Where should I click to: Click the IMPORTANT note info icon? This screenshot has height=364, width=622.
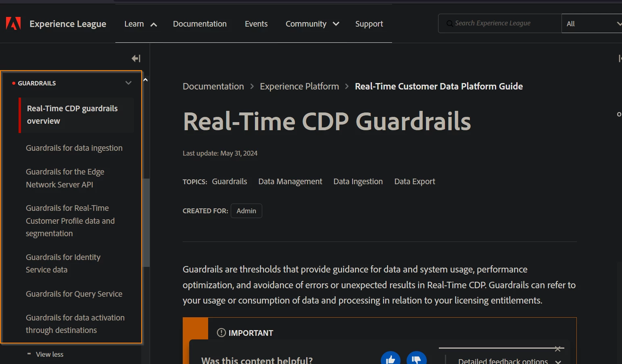pos(221,333)
